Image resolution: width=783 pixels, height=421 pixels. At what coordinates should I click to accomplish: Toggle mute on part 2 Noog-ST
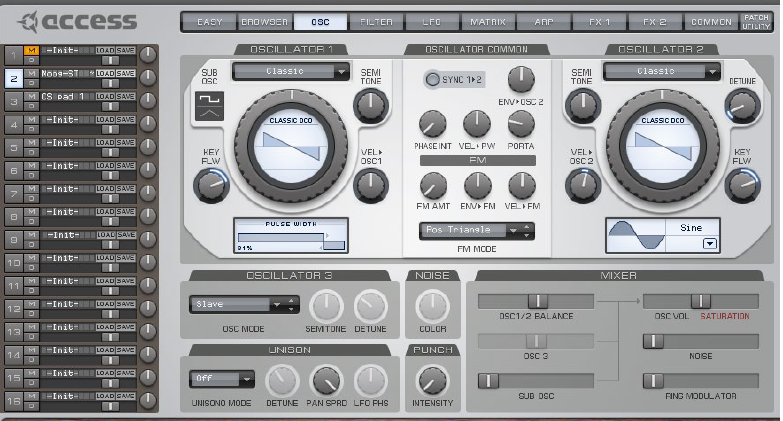tap(31, 73)
